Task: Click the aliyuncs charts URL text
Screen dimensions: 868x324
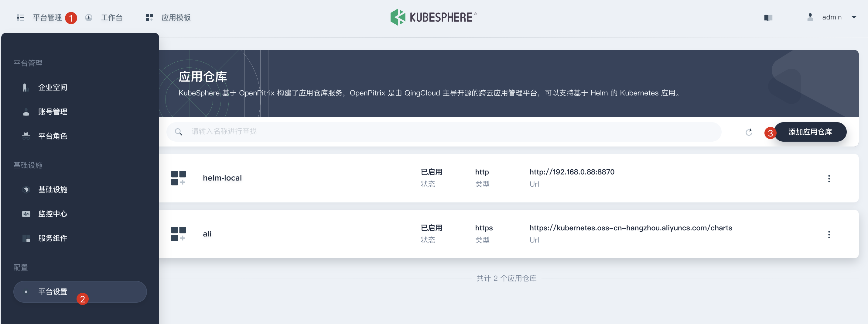Action: pyautogui.click(x=630, y=228)
